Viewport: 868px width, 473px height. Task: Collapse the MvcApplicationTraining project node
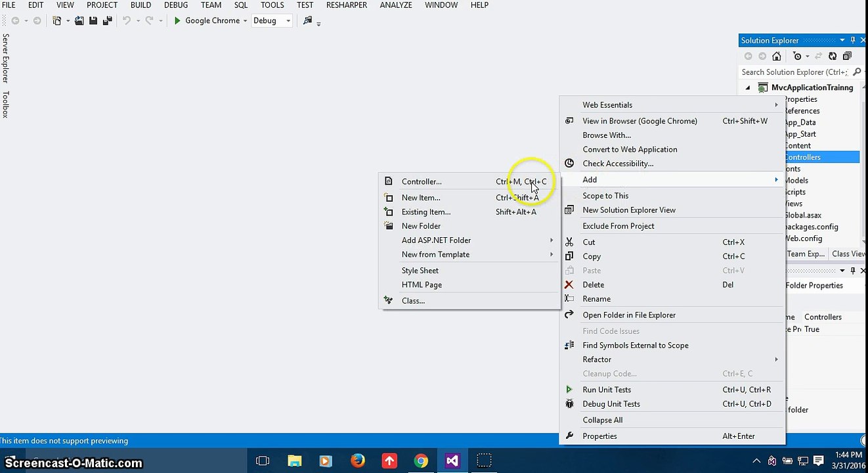(x=747, y=87)
